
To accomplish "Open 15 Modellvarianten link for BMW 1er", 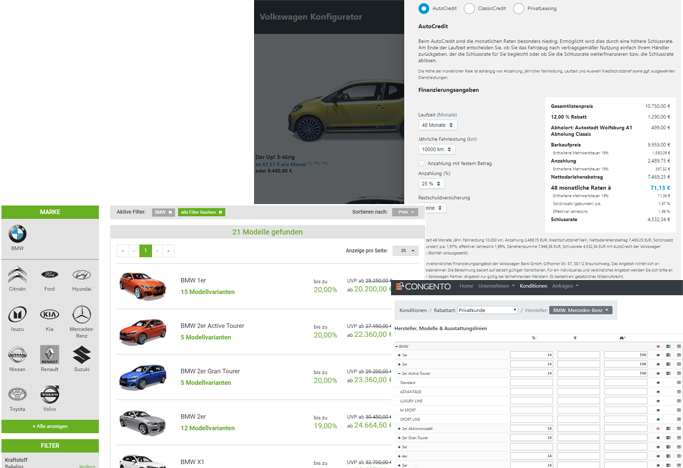I will click(208, 292).
